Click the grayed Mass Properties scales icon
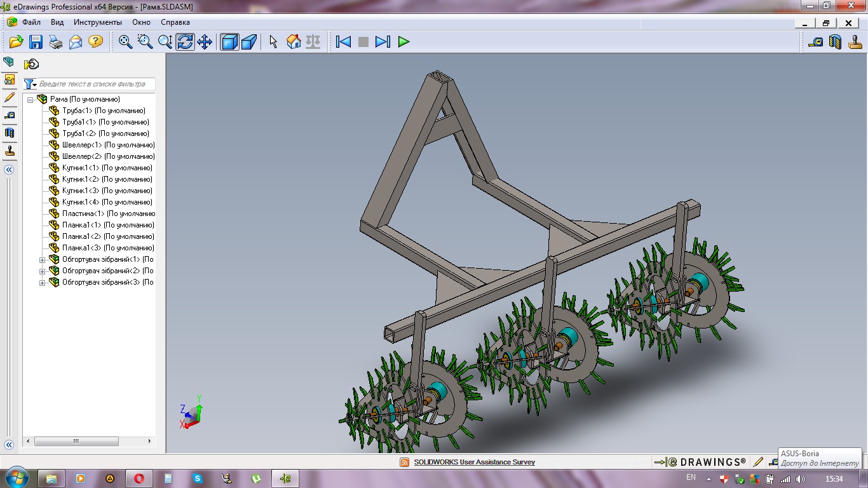This screenshot has height=488, width=868. pyautogui.click(x=313, y=42)
